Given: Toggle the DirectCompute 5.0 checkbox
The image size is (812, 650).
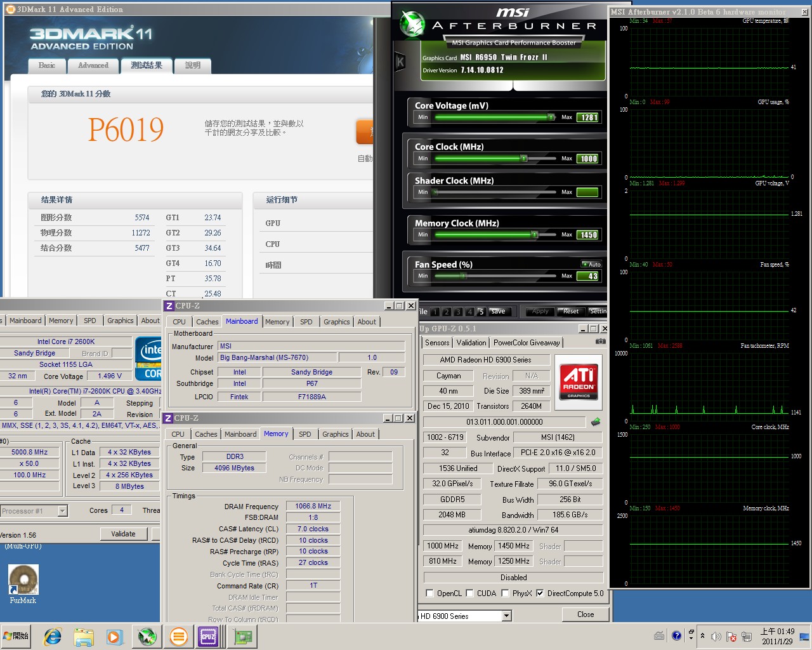Looking at the screenshot, I should pyautogui.click(x=540, y=594).
